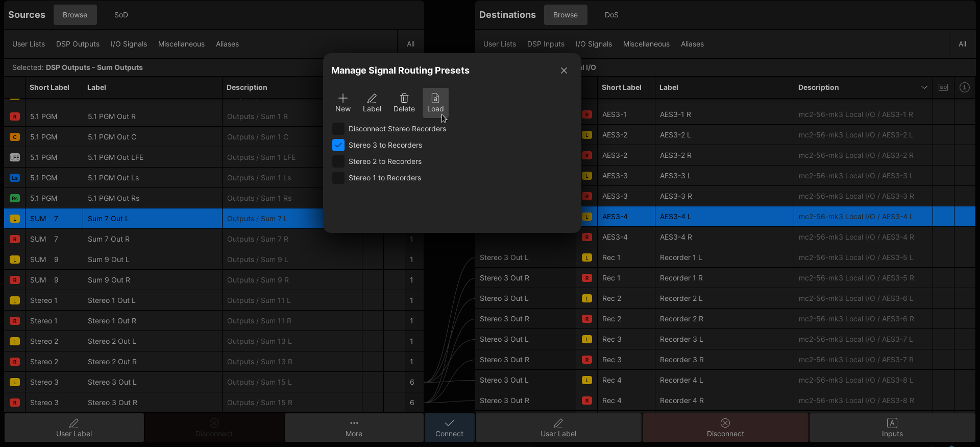The height and width of the screenshot is (447, 980).
Task: Check Disconnect Stereo Recorders preset
Action: click(338, 129)
